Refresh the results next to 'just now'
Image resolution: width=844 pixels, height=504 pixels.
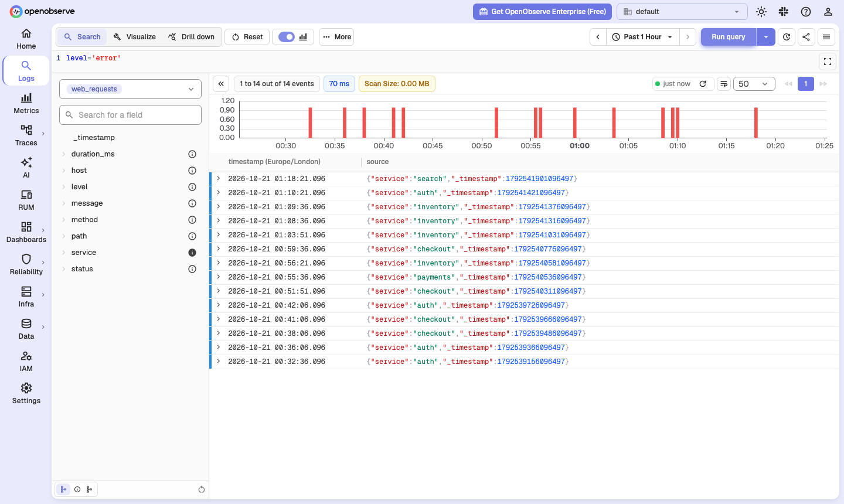pyautogui.click(x=703, y=84)
